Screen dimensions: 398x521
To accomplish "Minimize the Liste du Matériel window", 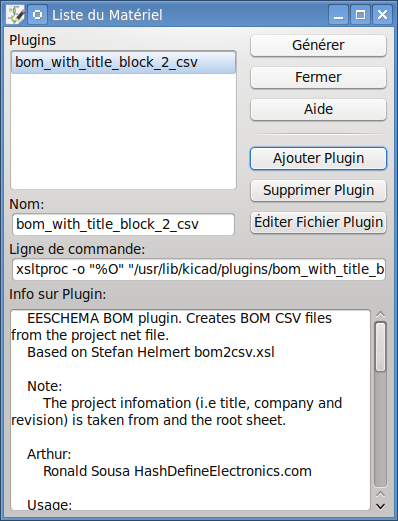I will (338, 15).
